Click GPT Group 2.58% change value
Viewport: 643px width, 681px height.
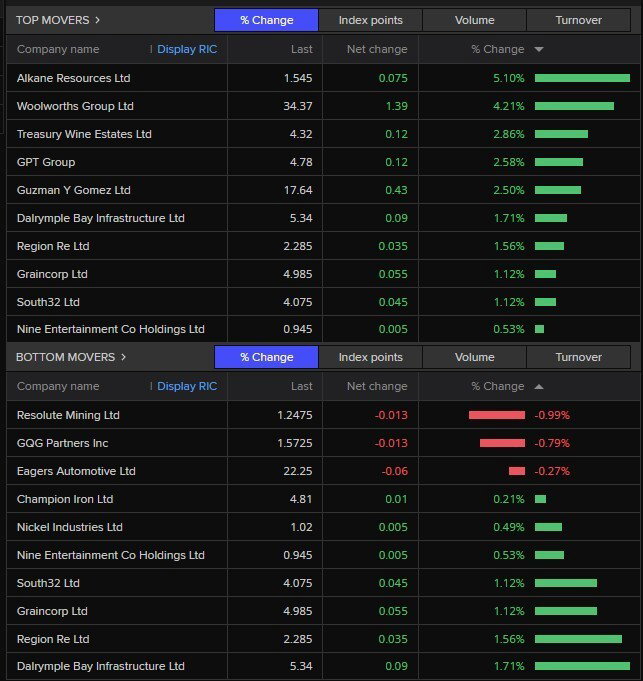pyautogui.click(x=509, y=162)
